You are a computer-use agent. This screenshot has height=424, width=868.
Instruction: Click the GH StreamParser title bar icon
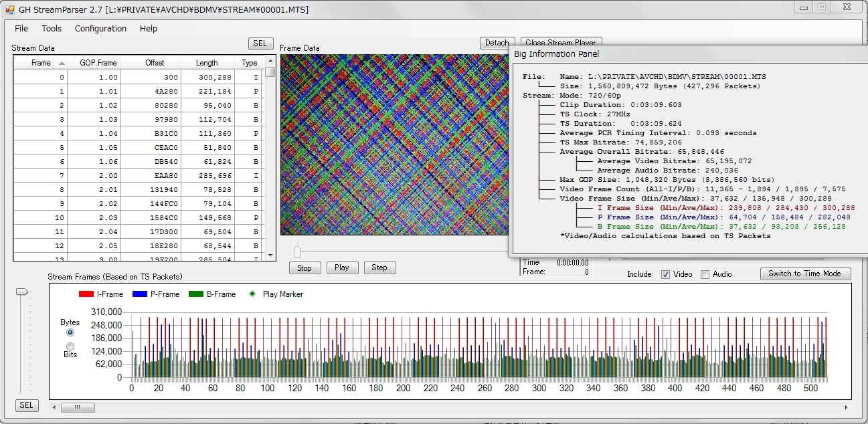point(10,10)
